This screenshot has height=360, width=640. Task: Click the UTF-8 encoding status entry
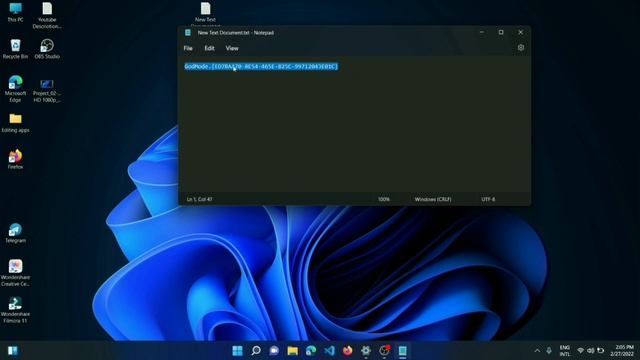pyautogui.click(x=488, y=199)
